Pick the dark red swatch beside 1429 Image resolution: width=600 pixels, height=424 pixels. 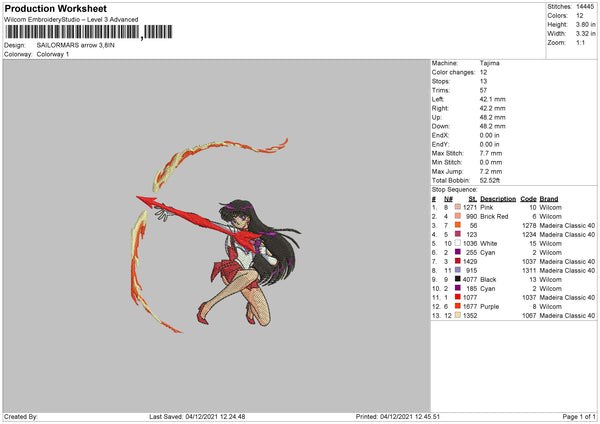[x=458, y=261]
